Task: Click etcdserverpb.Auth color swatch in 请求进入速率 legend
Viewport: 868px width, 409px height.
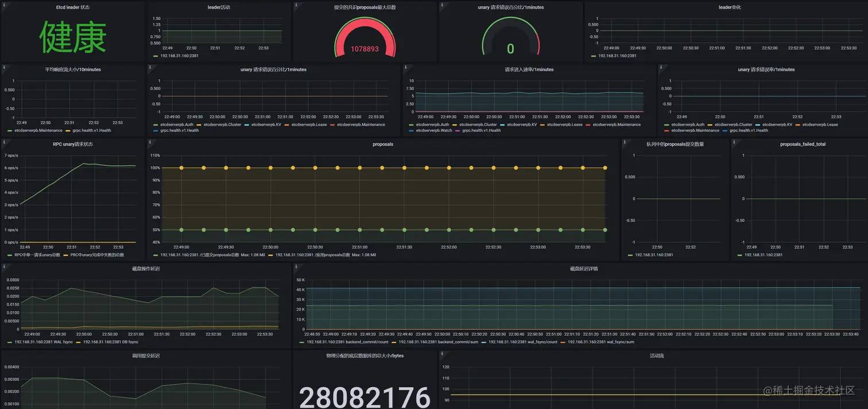Action: tap(411, 124)
